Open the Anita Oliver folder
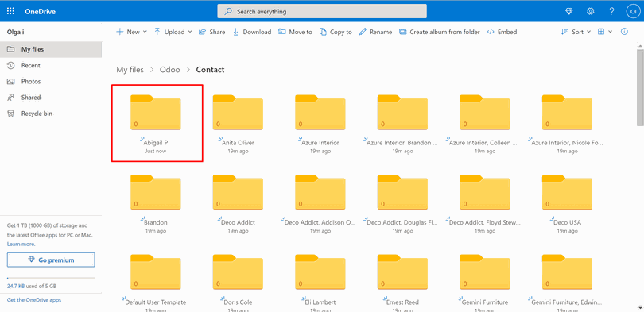The height and width of the screenshot is (312, 644). (238, 113)
